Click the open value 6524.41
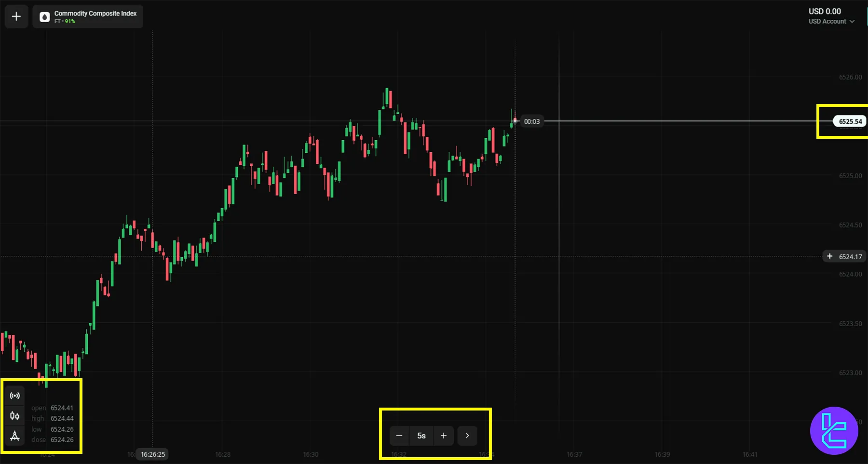868x464 pixels. (62, 408)
